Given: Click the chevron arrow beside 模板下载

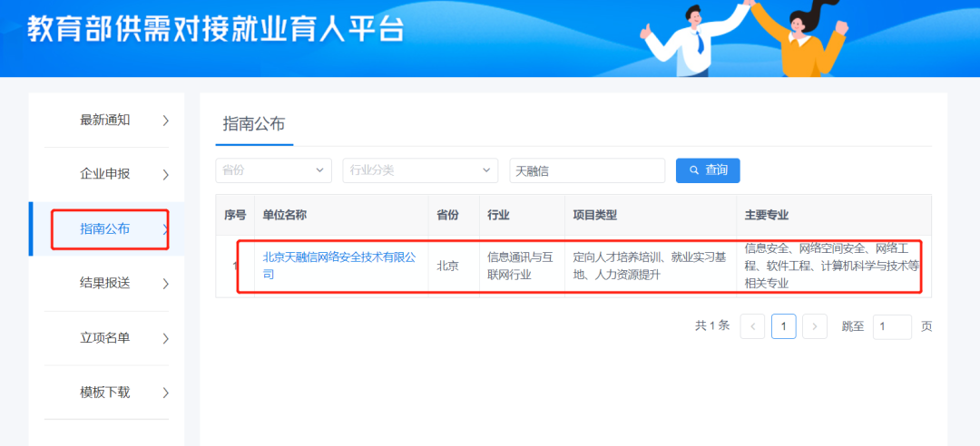Looking at the screenshot, I should (165, 393).
